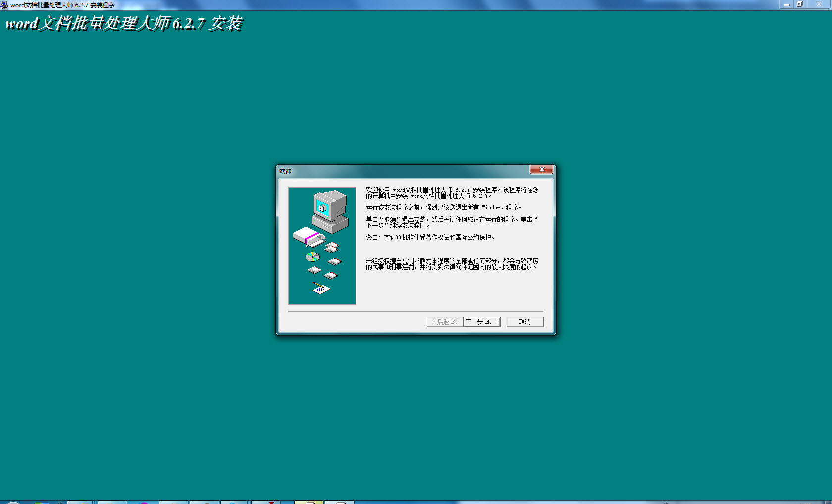The height and width of the screenshot is (504, 832).
Task: Click the paragraph starting with 运行该安装程序之前
Action: click(444, 207)
